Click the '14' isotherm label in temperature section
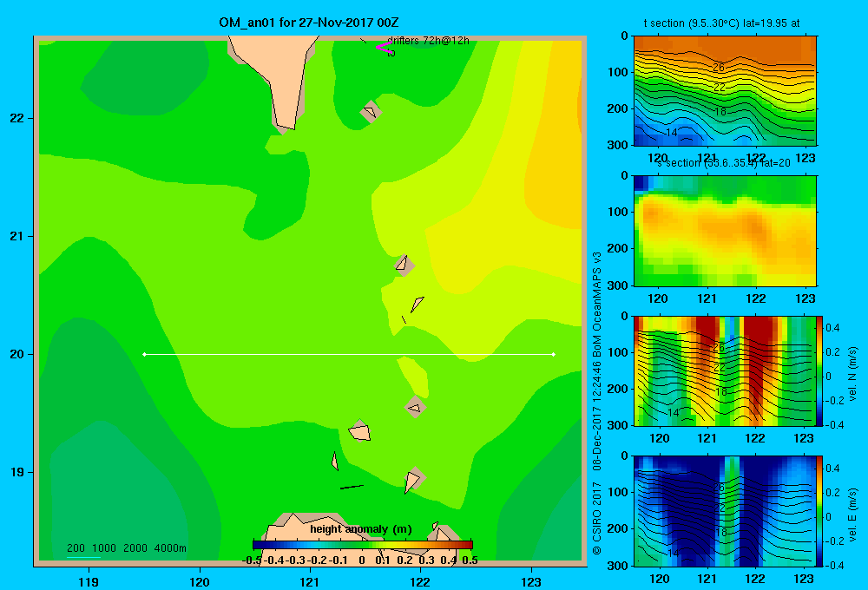Screen dimensions: 868x590 [x=671, y=133]
